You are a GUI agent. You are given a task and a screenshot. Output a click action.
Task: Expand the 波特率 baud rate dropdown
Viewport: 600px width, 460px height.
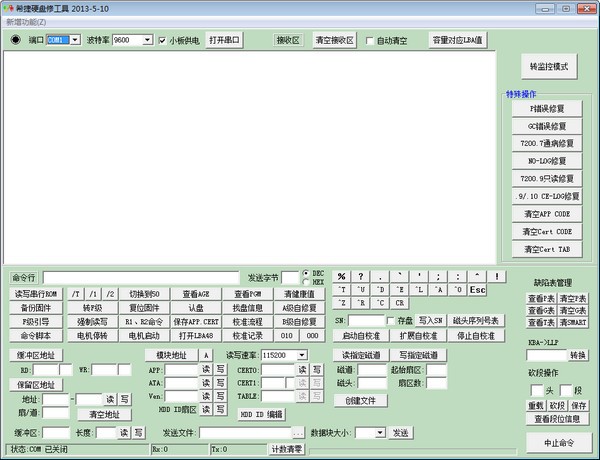click(x=147, y=41)
